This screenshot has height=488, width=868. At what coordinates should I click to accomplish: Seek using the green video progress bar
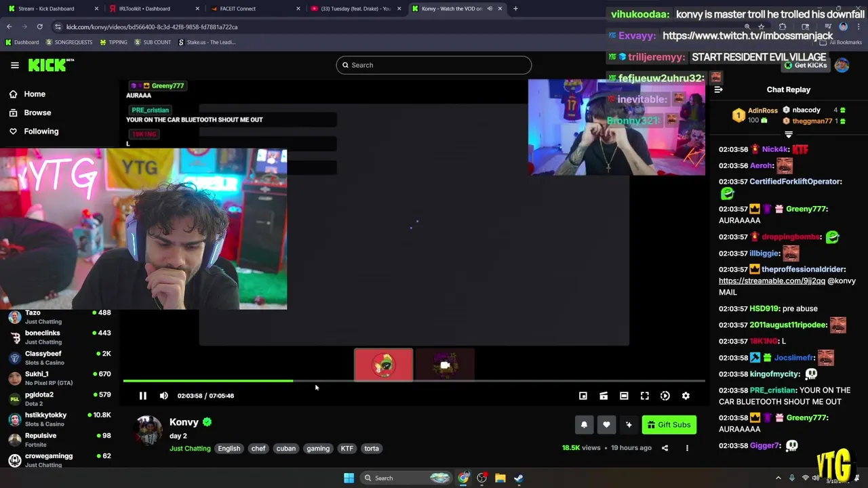(x=414, y=381)
